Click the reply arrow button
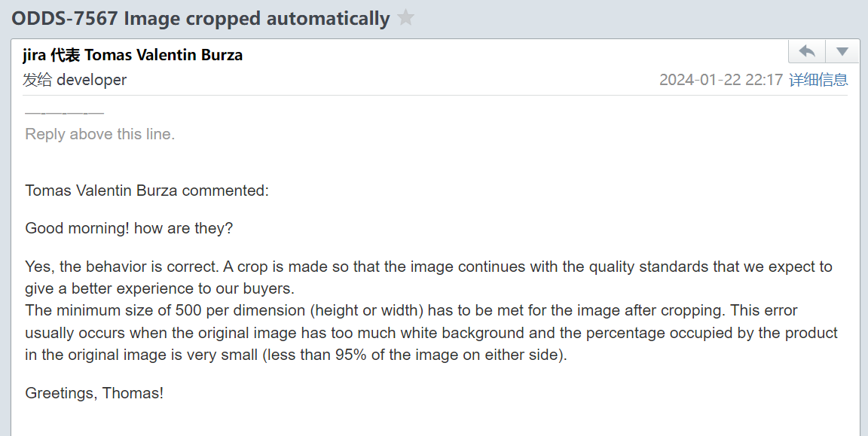The height and width of the screenshot is (436, 868). [806, 51]
